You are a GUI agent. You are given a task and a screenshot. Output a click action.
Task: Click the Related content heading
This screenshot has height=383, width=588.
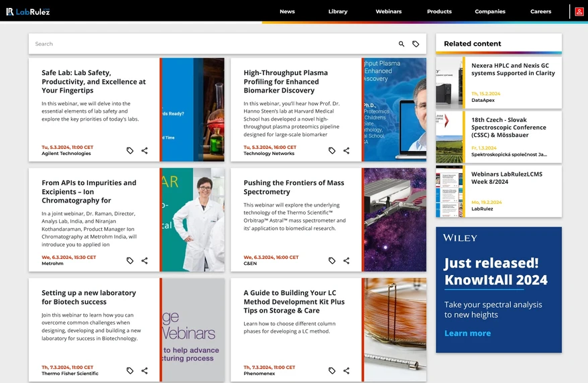pos(473,44)
